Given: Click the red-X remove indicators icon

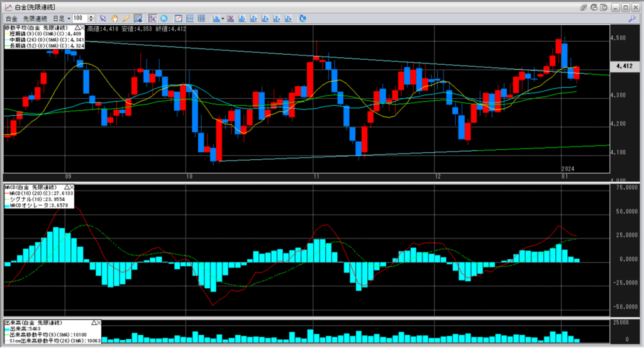Looking at the screenshot, I should click(230, 18).
